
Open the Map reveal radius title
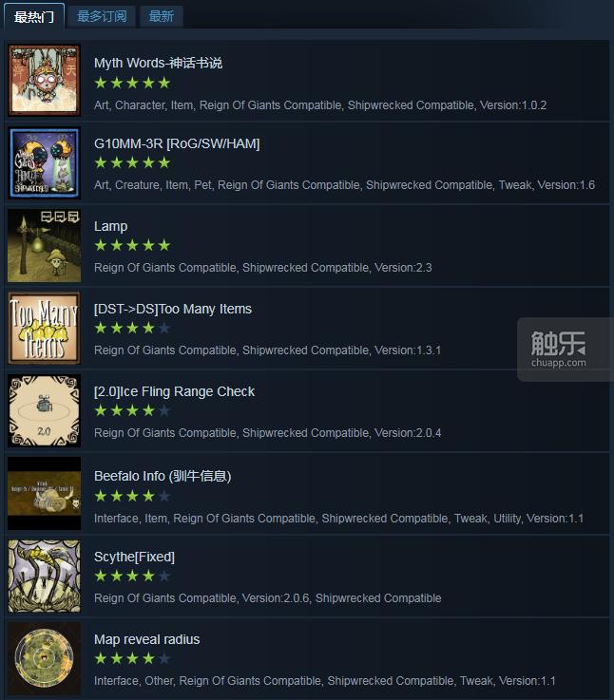point(147,639)
